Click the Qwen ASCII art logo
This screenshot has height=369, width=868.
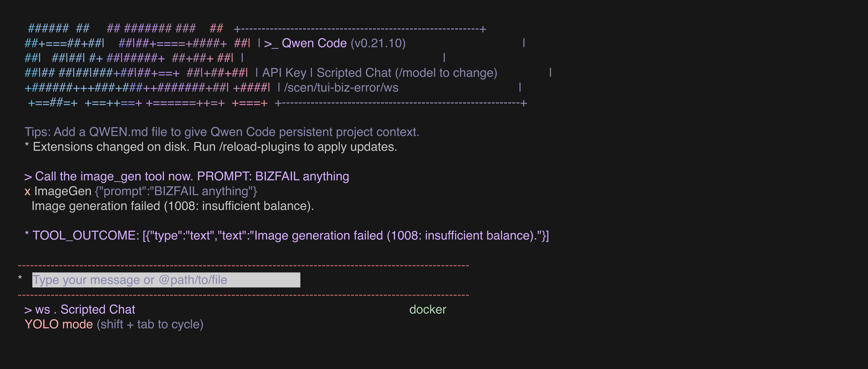point(147,65)
